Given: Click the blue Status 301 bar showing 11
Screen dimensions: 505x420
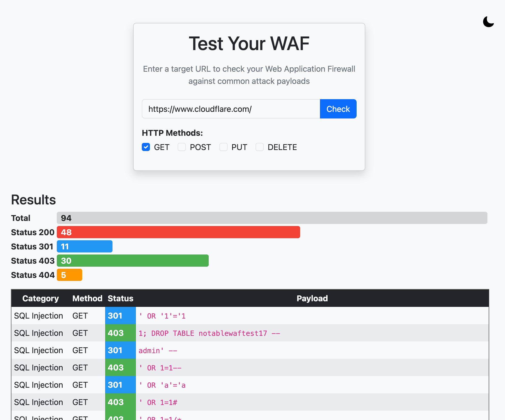Looking at the screenshot, I should (84, 246).
